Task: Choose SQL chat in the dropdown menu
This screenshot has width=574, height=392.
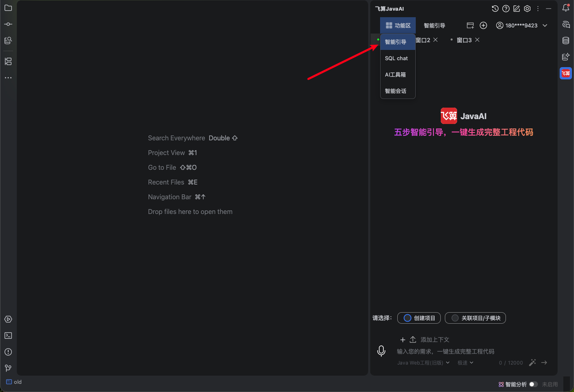Action: (x=398, y=58)
